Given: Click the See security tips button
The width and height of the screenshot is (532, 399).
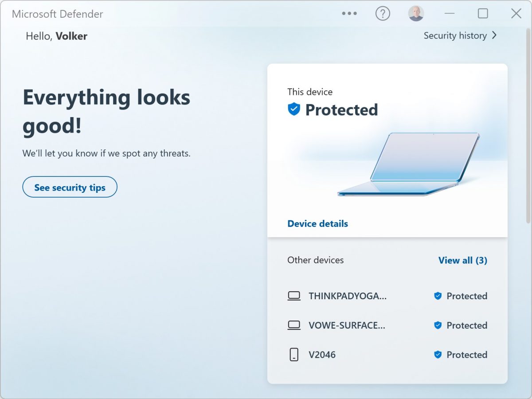Looking at the screenshot, I should [x=70, y=187].
